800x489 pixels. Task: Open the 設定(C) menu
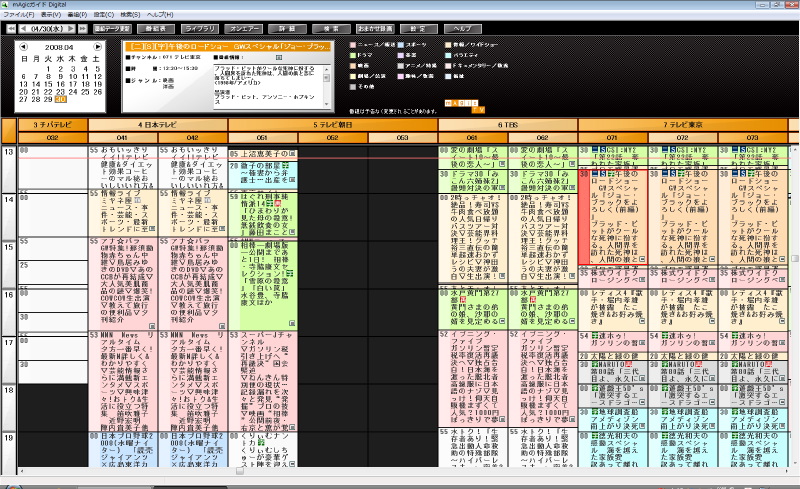point(103,16)
